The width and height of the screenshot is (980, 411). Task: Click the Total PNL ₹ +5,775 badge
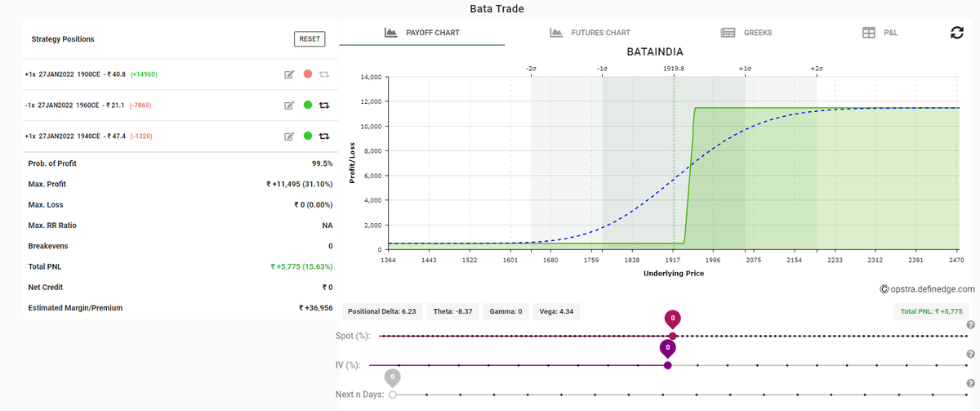pos(931,311)
